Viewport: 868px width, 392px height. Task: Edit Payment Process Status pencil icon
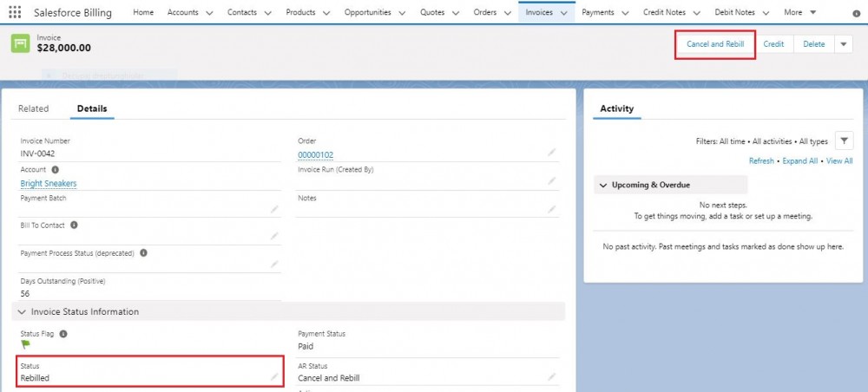pos(274,265)
